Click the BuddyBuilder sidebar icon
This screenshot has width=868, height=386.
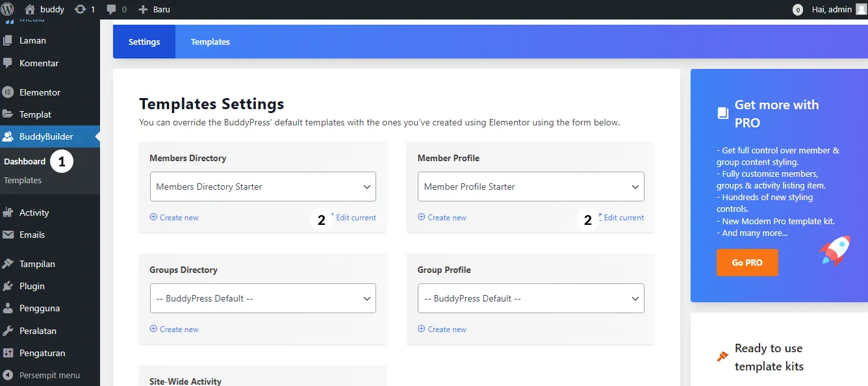click(8, 136)
